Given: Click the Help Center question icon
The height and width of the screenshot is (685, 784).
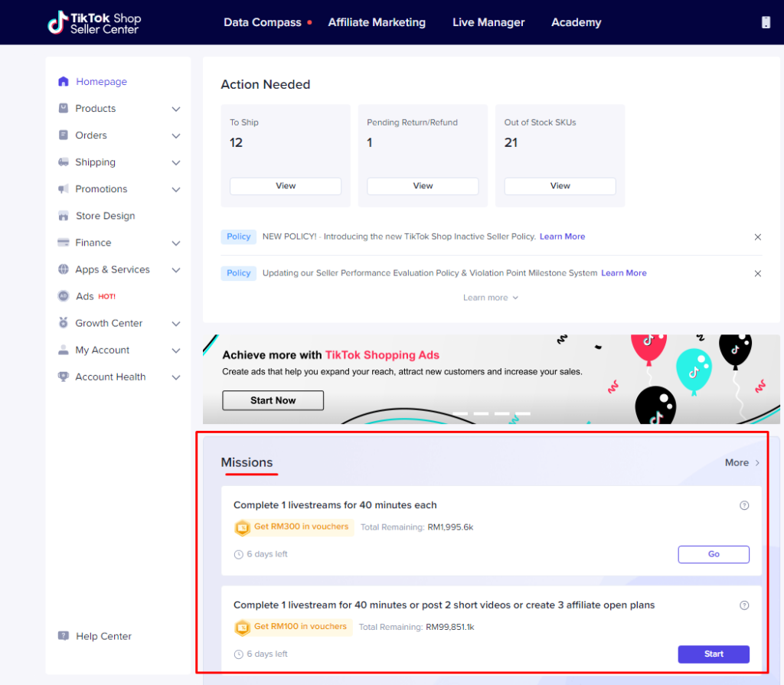Looking at the screenshot, I should pos(63,636).
